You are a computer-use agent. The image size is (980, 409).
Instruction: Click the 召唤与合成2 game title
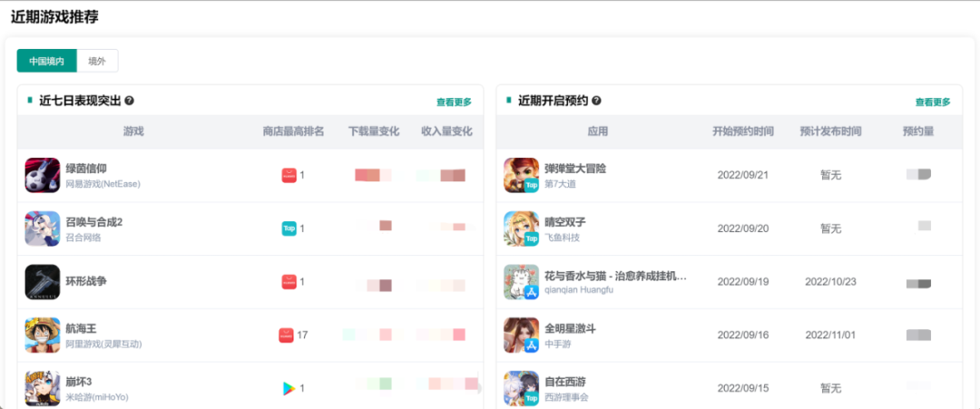tap(93, 222)
